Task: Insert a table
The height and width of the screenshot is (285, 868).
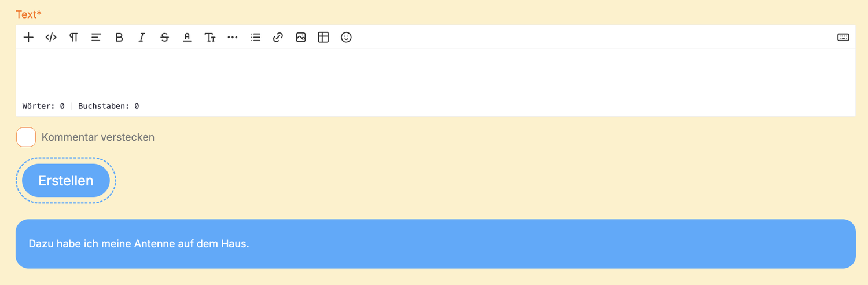Action: (x=323, y=38)
